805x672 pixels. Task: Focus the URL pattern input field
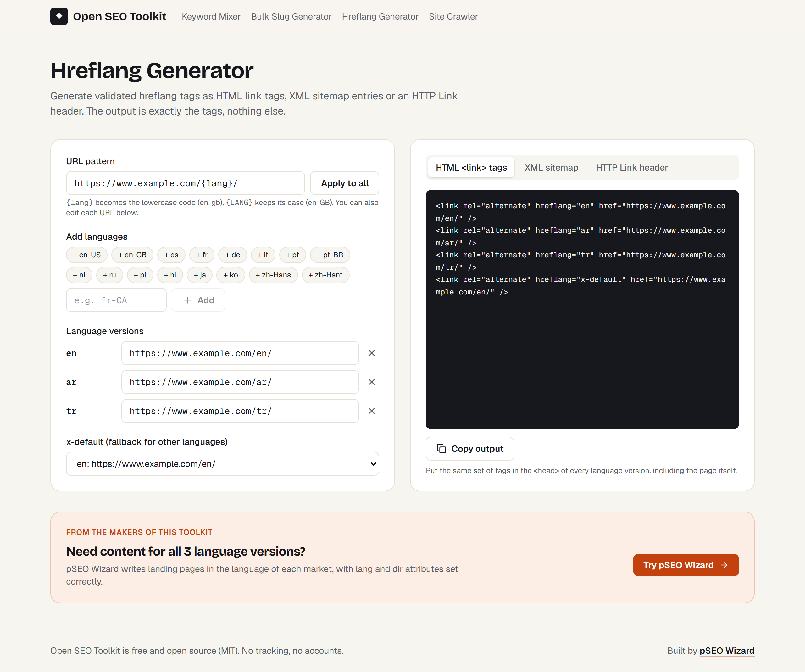coord(185,183)
